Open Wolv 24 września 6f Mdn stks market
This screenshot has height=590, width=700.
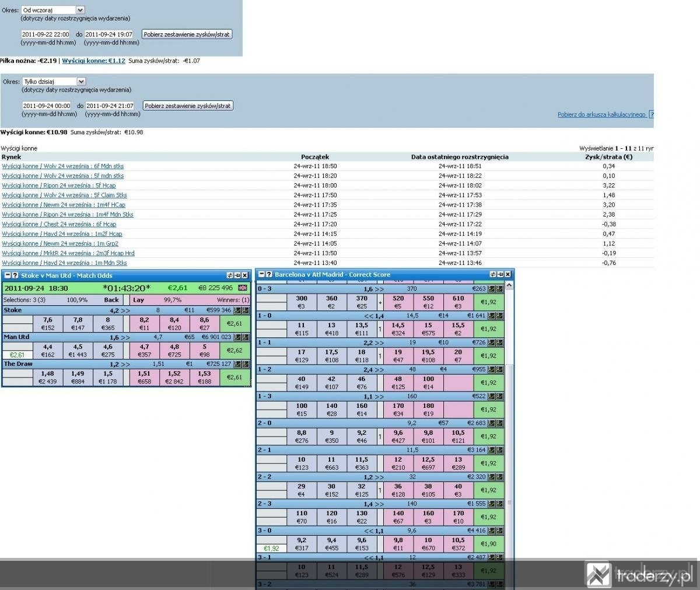63,166
